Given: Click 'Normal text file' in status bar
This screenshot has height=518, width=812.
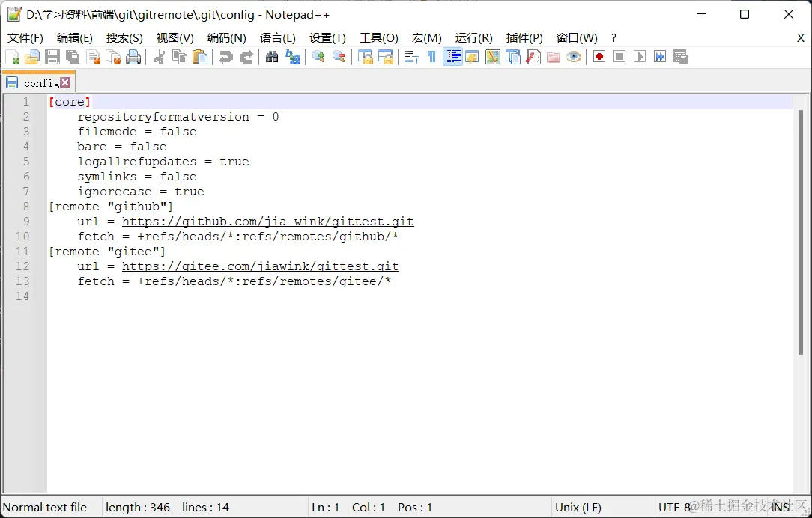Looking at the screenshot, I should (45, 507).
